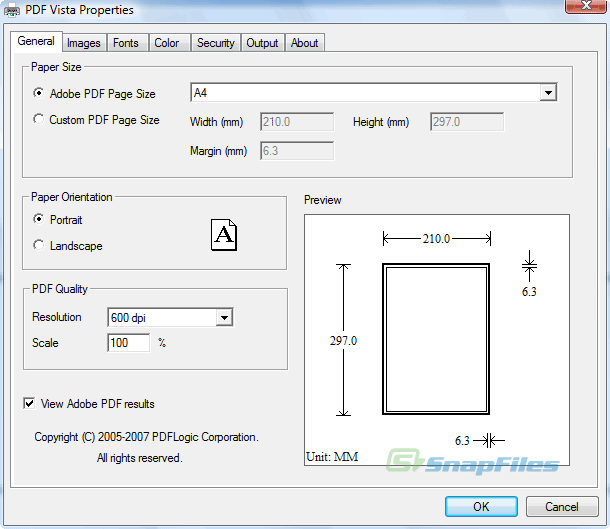Click the Copyright PDFLogic Corporation text

click(146, 437)
